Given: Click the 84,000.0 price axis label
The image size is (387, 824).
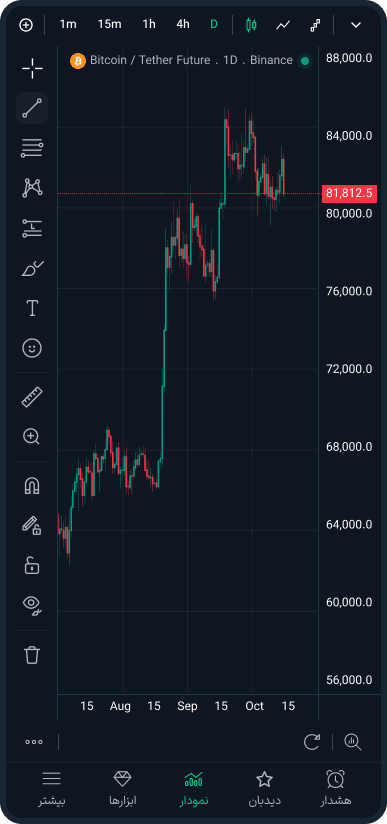Looking at the screenshot, I should coord(349,136).
